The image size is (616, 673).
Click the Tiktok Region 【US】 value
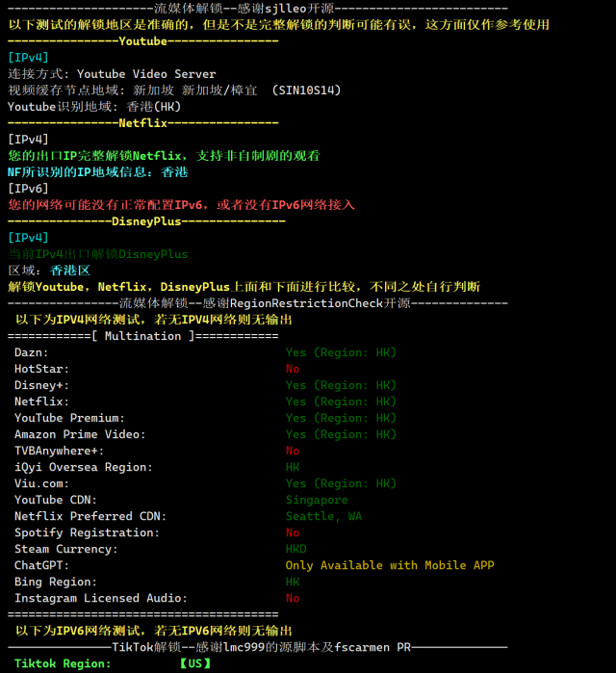pos(195,663)
